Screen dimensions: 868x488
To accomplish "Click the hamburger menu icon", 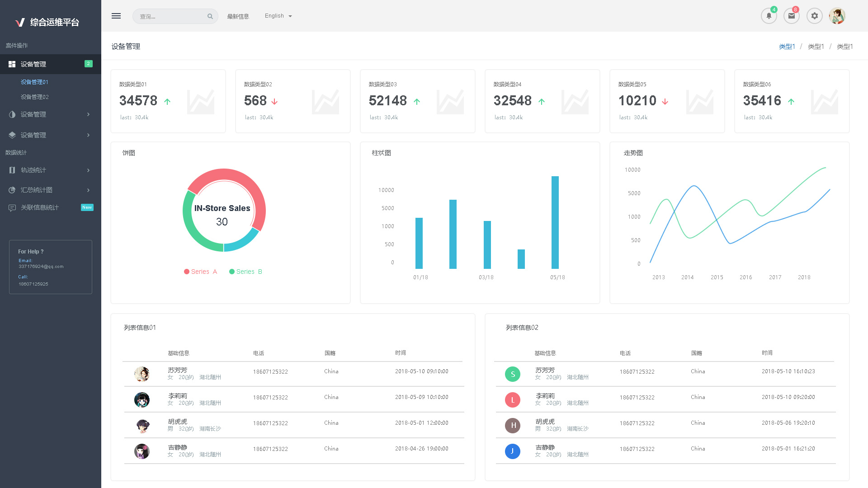I will 116,16.
